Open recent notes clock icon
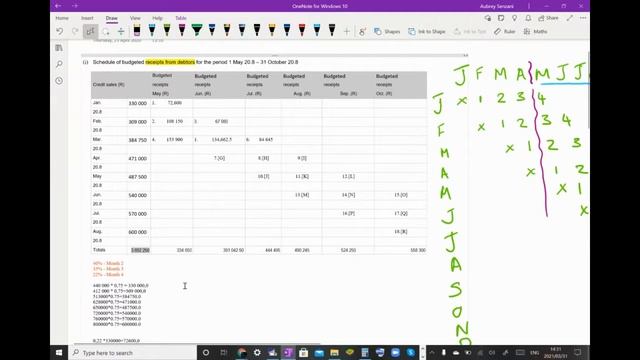640x360 pixels. pyautogui.click(x=59, y=80)
